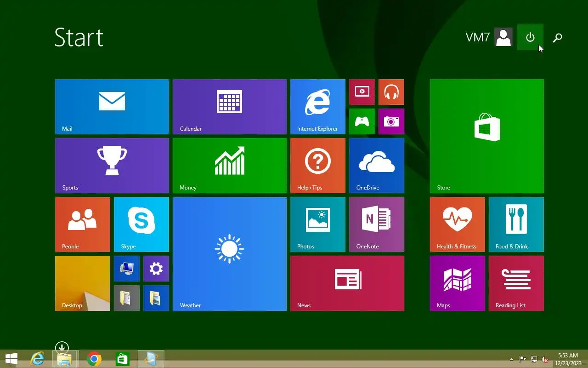Click the Windows Start button in taskbar
This screenshot has height=368, width=588.
point(11,359)
